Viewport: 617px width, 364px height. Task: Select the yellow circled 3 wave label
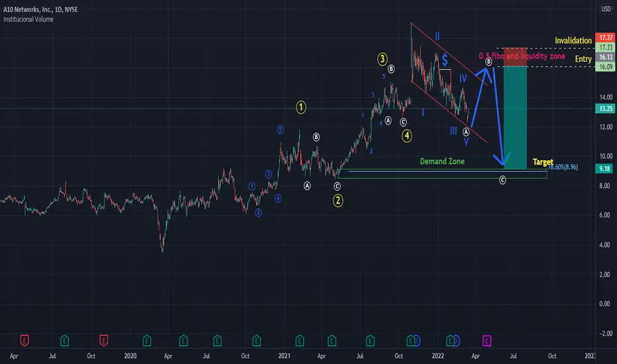(383, 59)
